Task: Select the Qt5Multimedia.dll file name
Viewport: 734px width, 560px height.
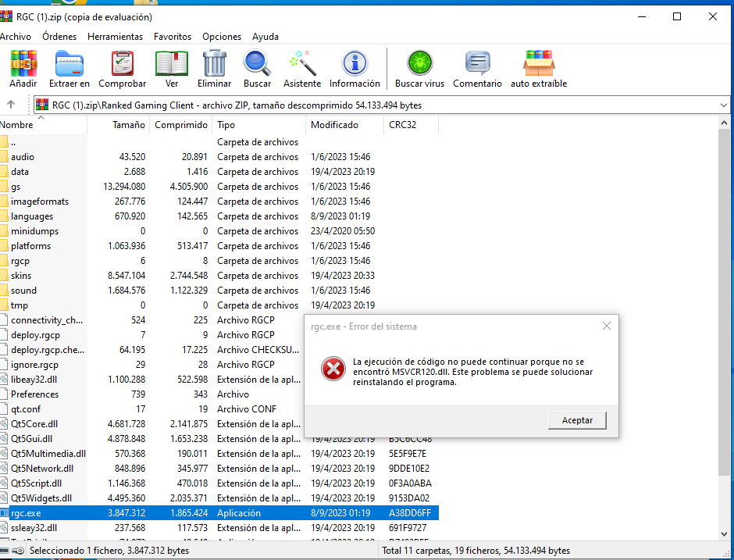Action: [x=48, y=453]
